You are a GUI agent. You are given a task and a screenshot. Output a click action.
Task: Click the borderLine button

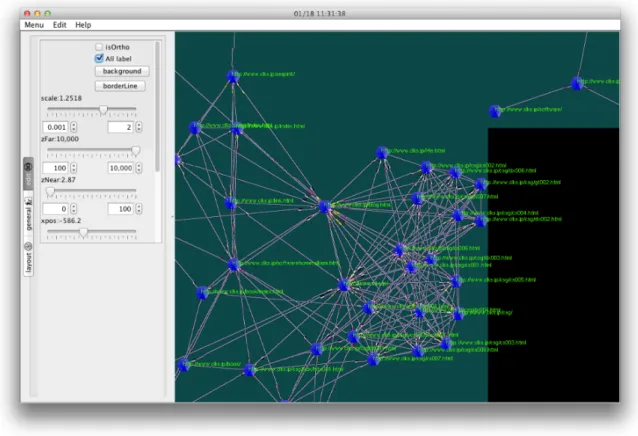(120, 86)
